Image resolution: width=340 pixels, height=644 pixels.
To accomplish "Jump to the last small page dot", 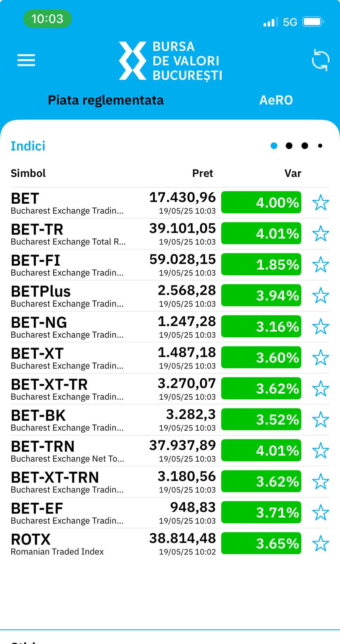I will (320, 146).
